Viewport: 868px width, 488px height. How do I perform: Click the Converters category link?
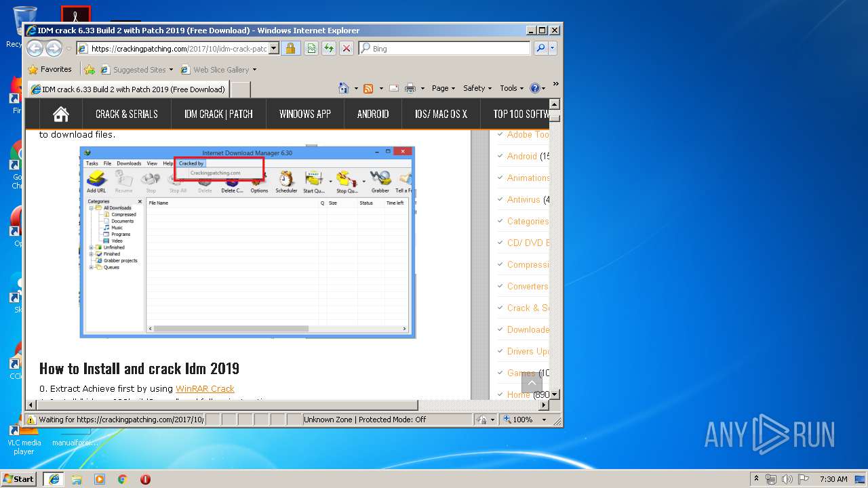[528, 286]
